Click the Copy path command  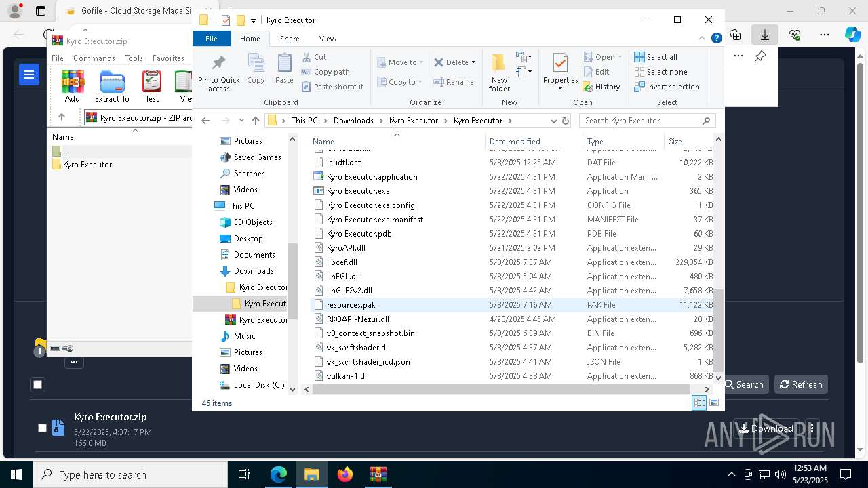(325, 72)
